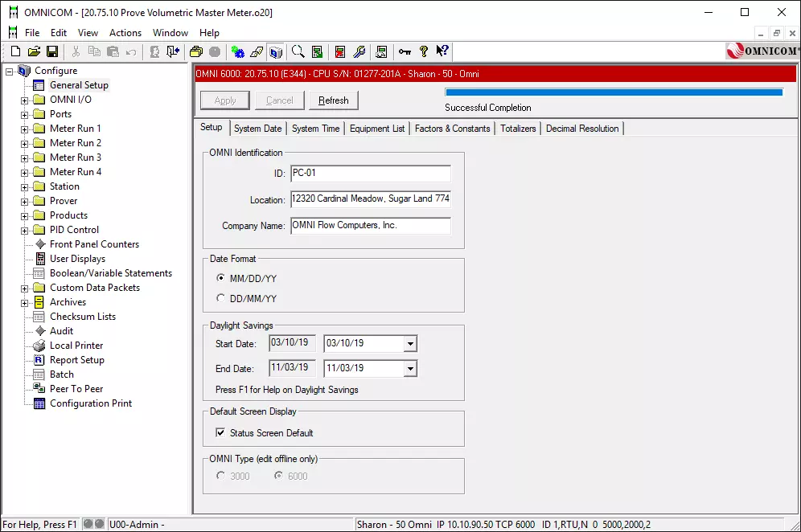The image size is (801, 532).
Task: Click the door-with-arrow logout toolbar icon
Action: (173, 51)
